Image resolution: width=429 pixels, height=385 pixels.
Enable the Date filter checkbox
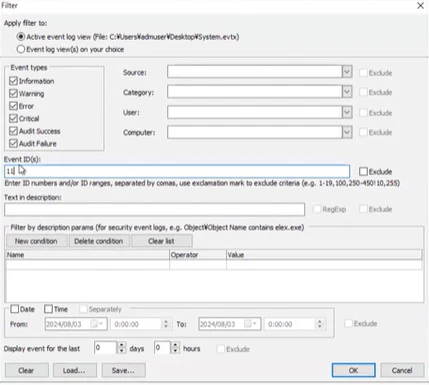click(14, 309)
